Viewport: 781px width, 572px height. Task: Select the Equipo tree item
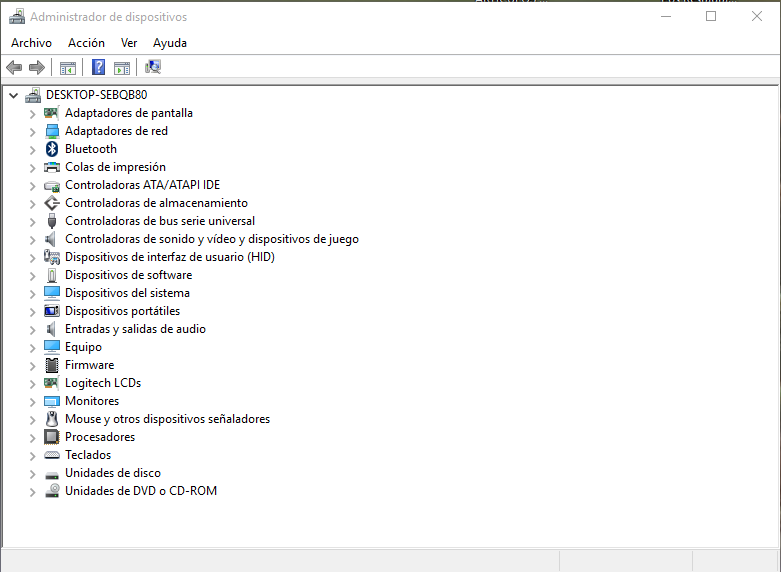pyautogui.click(x=83, y=347)
